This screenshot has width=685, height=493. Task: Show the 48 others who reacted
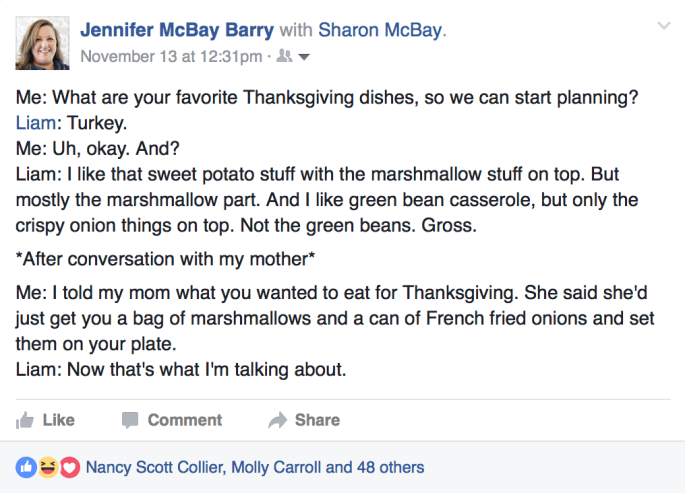click(x=390, y=467)
